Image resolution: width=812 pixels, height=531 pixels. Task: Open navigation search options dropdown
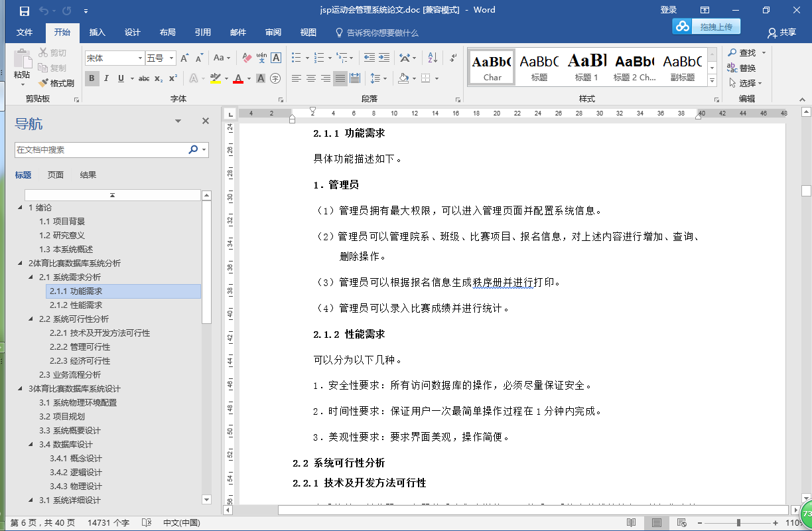(203, 150)
